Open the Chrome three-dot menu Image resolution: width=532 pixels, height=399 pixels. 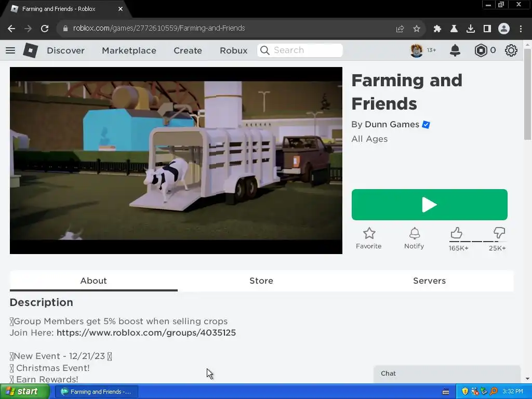coord(521,29)
